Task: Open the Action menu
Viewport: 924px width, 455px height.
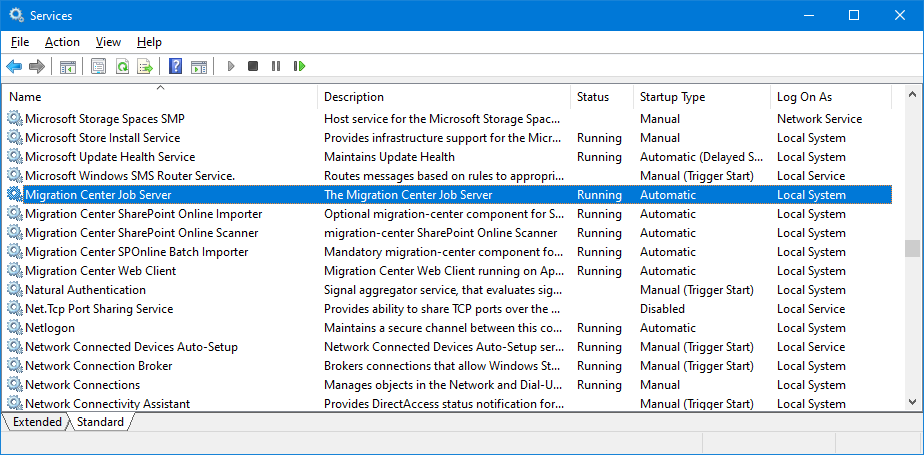Action: [x=62, y=42]
